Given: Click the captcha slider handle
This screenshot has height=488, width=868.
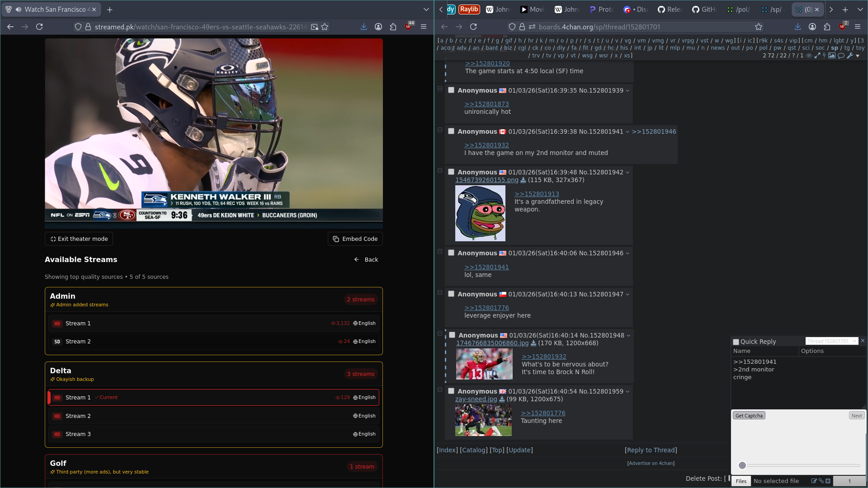Looking at the screenshot, I should pyautogui.click(x=742, y=465).
